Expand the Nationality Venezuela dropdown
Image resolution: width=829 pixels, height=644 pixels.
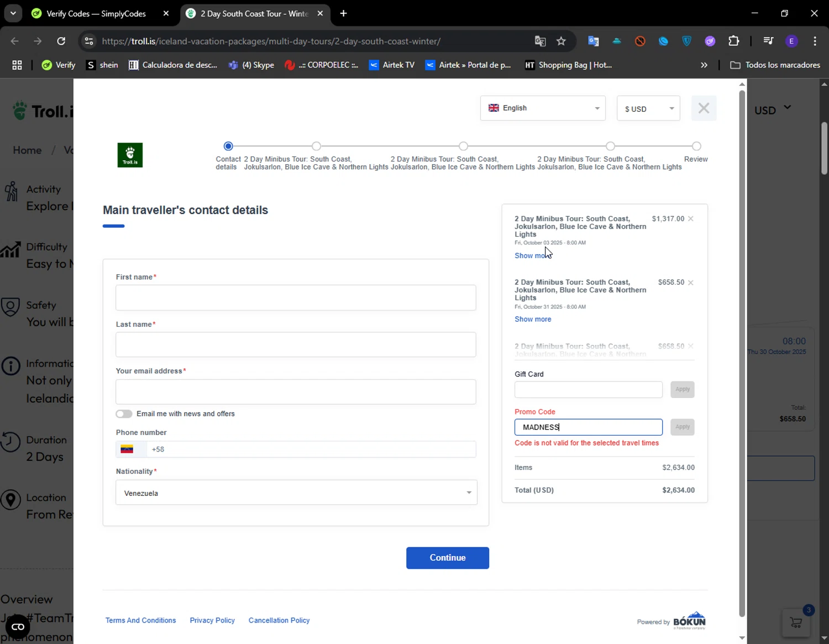pyautogui.click(x=296, y=493)
